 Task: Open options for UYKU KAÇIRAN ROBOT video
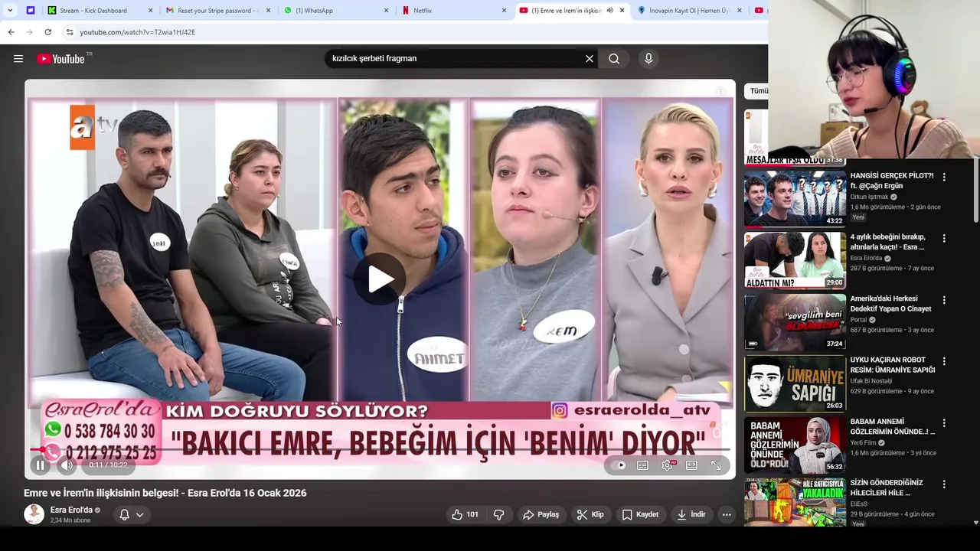click(x=944, y=361)
